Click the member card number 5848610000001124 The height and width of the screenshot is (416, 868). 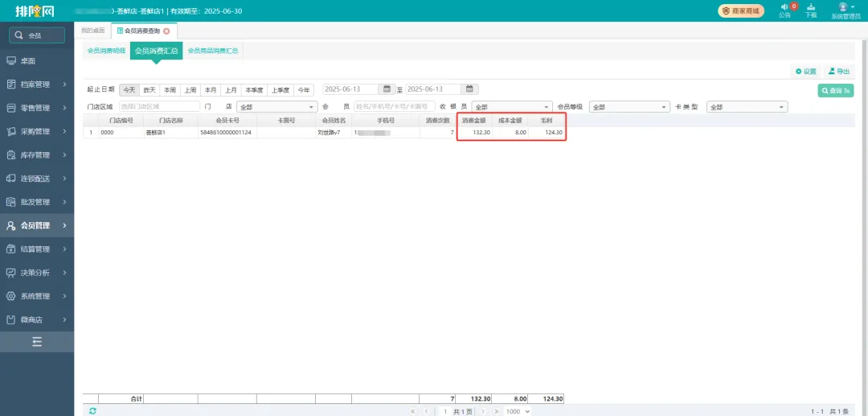click(227, 133)
